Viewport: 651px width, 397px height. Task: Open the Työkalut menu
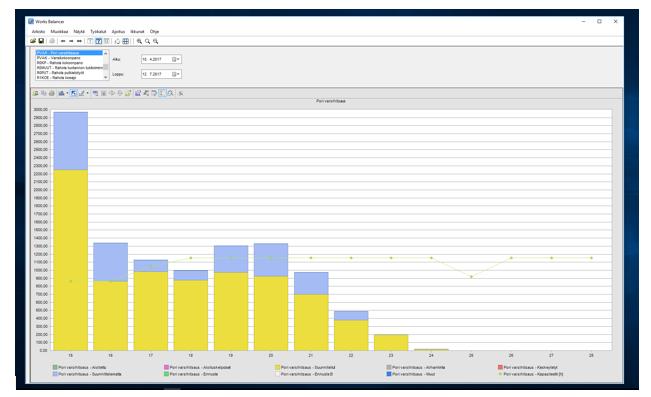pyautogui.click(x=98, y=32)
